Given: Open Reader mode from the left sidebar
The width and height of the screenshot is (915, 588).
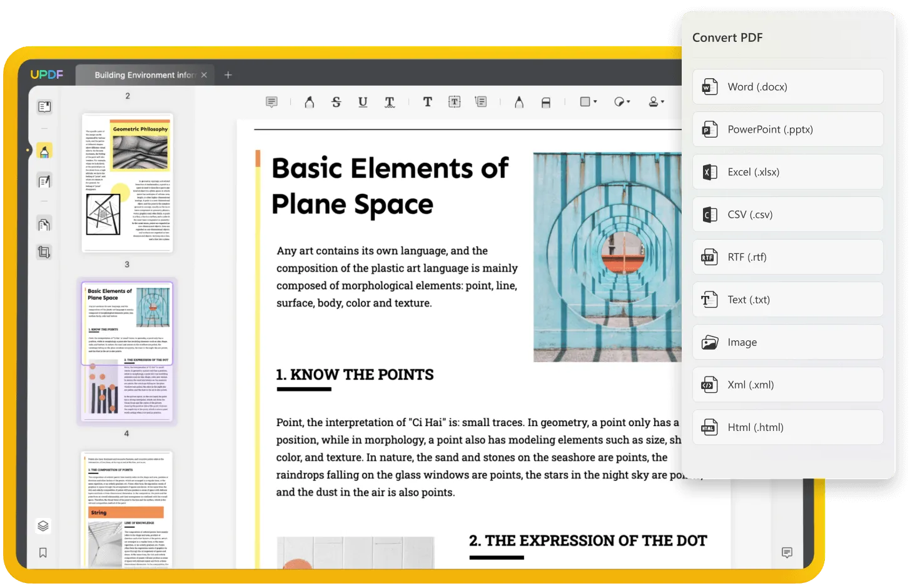Looking at the screenshot, I should [x=44, y=107].
